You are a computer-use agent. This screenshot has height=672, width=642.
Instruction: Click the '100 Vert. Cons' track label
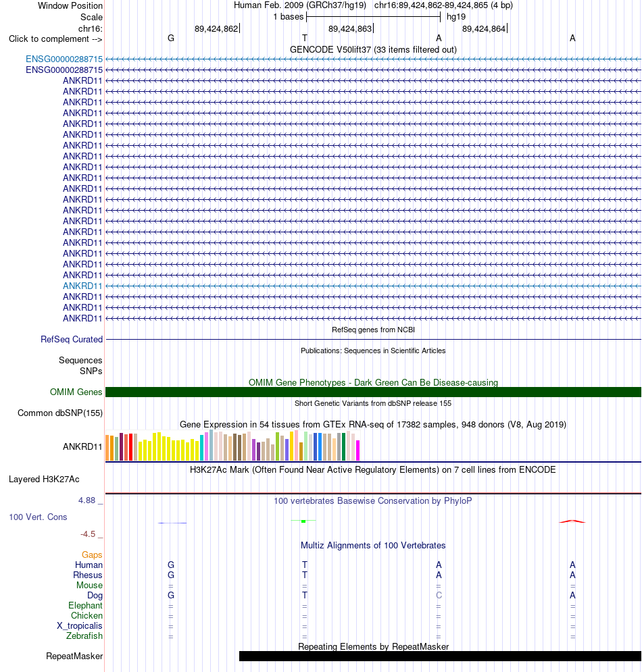pos(38,517)
